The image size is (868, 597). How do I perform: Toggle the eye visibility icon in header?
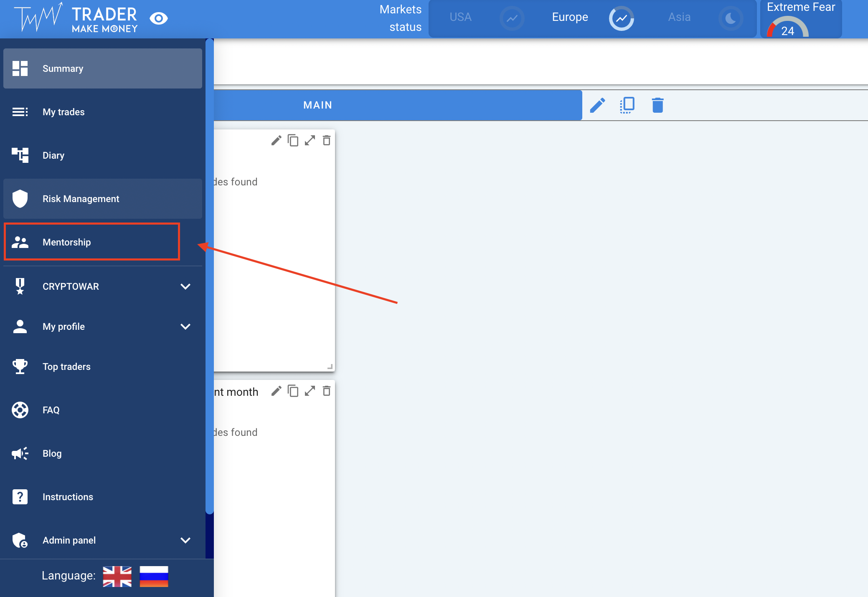[159, 18]
